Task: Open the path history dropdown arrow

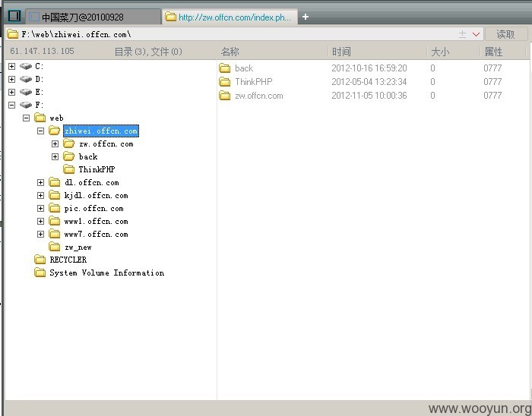Action: (x=476, y=34)
